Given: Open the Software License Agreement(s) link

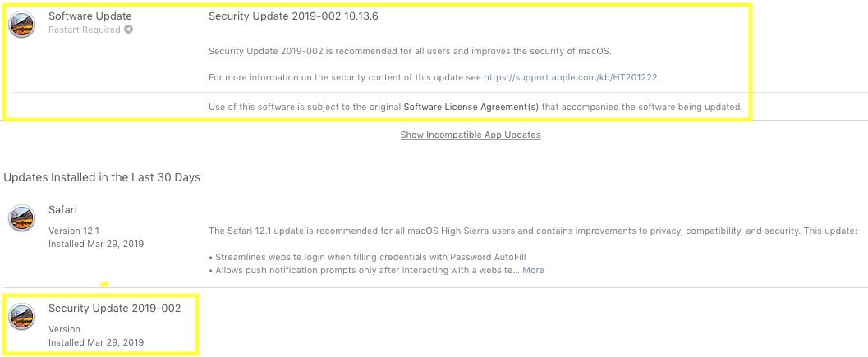Looking at the screenshot, I should point(471,107).
